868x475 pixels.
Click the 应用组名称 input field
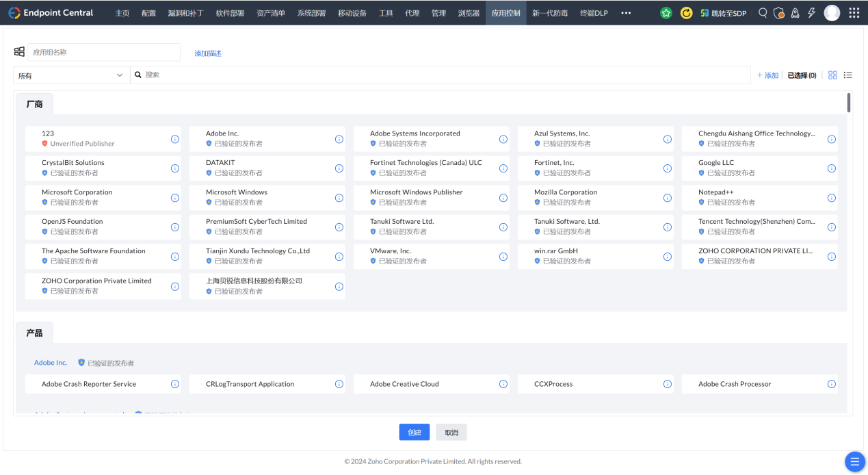click(x=104, y=52)
